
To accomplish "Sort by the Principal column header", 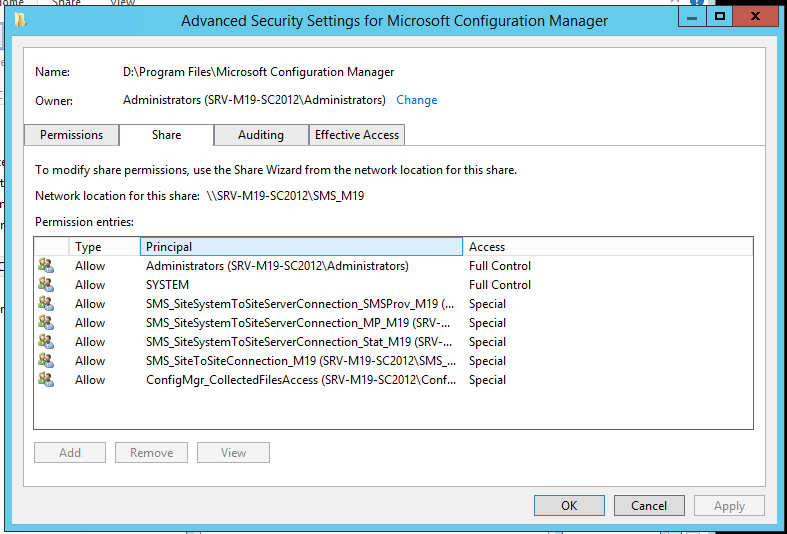I will 301,247.
